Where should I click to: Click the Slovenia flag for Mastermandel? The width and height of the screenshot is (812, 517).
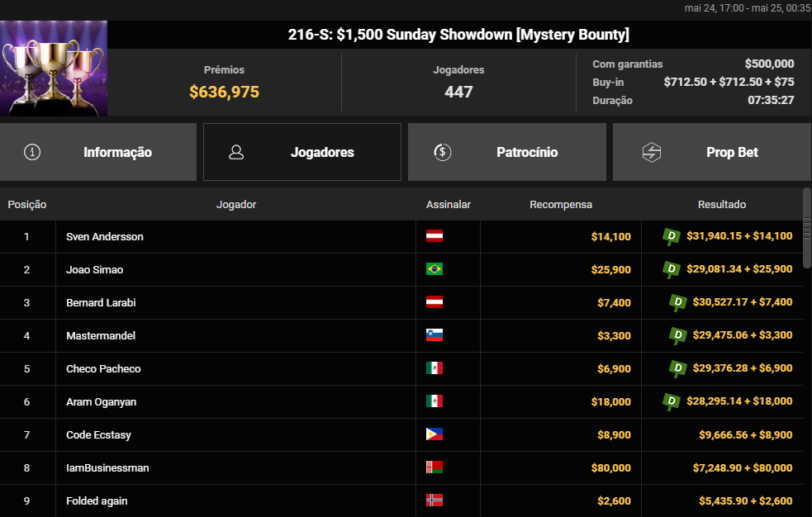(x=434, y=335)
